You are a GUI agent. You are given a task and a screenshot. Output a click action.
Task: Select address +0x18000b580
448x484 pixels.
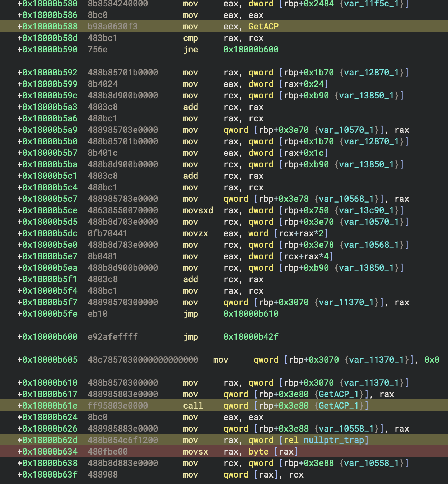click(47, 4)
